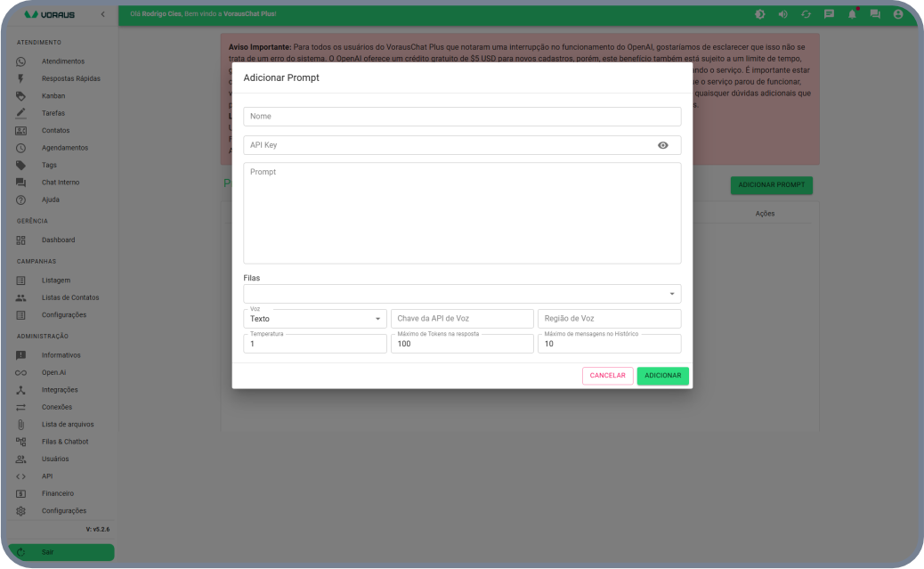
Task: Open the user account profile icon
Action: (x=898, y=14)
